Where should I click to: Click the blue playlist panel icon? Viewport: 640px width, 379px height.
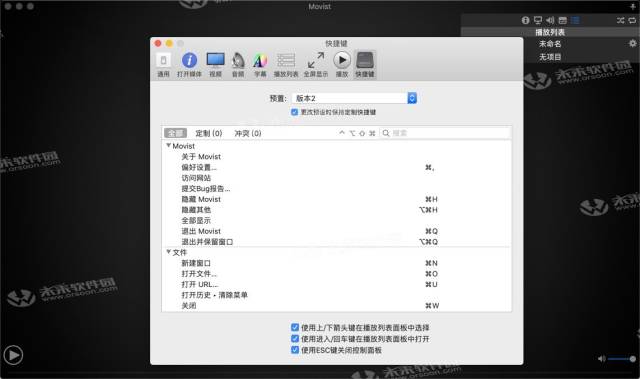point(575,20)
